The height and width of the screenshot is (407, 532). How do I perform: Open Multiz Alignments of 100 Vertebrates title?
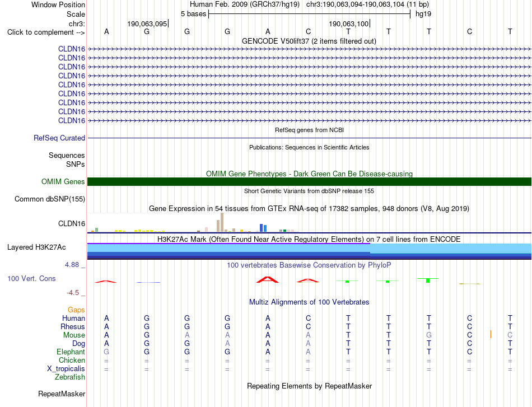click(x=309, y=302)
